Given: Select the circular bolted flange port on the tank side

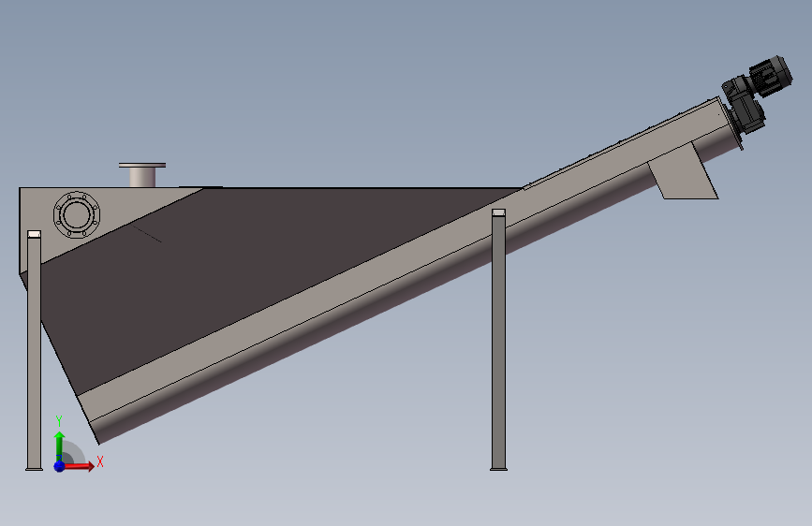Looking at the screenshot, I should coord(77,215).
